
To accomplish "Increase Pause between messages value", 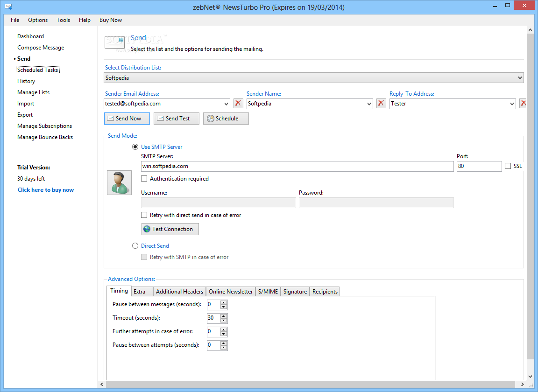I will [x=224, y=302].
